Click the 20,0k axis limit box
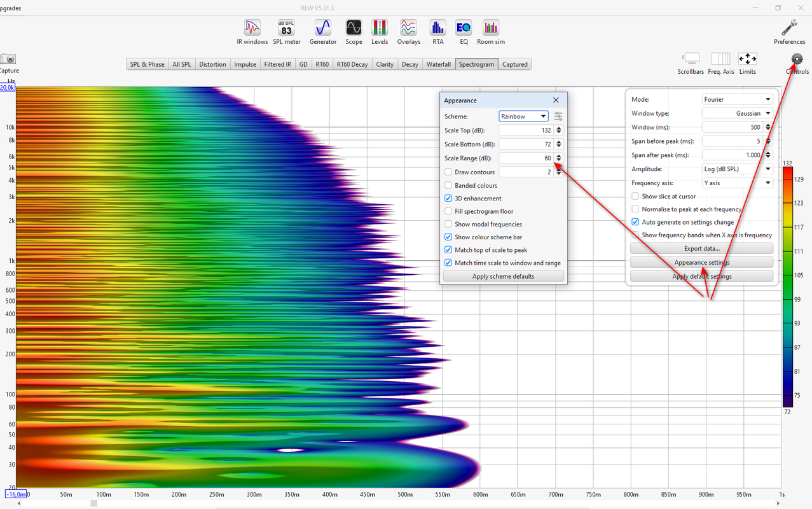 pyautogui.click(x=7, y=88)
